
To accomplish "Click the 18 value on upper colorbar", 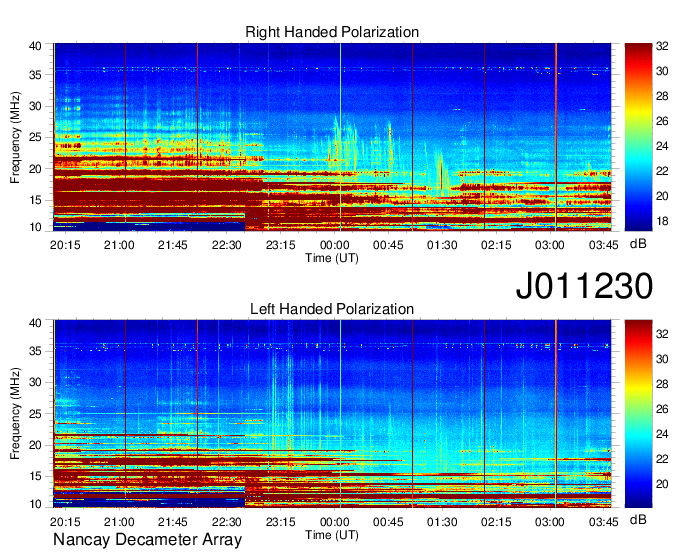I will [x=662, y=221].
